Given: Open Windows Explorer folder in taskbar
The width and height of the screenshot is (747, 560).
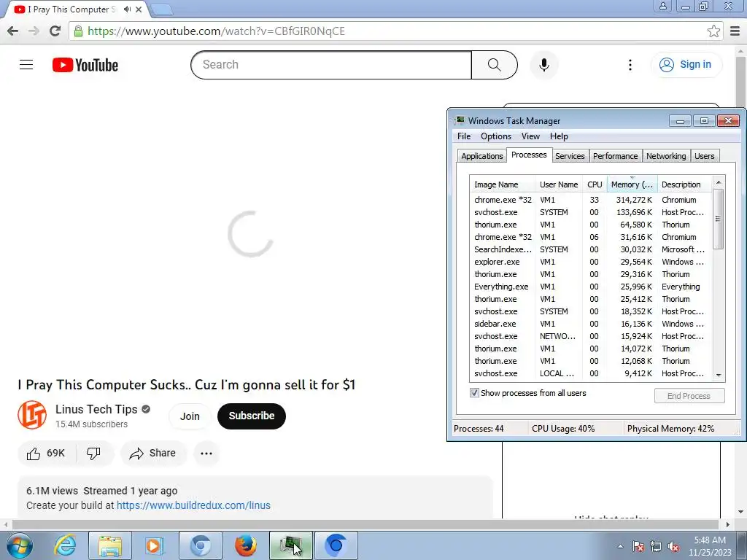Looking at the screenshot, I should coord(110,545).
